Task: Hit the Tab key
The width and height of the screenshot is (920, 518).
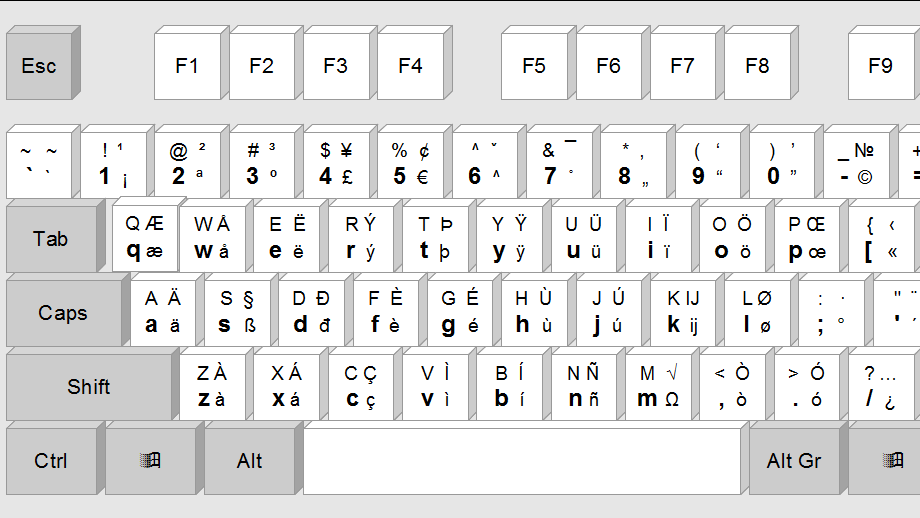Action: (50, 239)
